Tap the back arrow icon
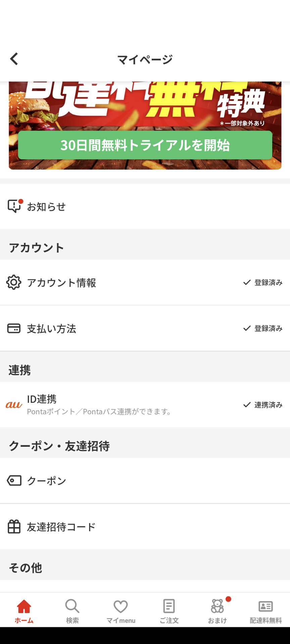 [x=14, y=59]
